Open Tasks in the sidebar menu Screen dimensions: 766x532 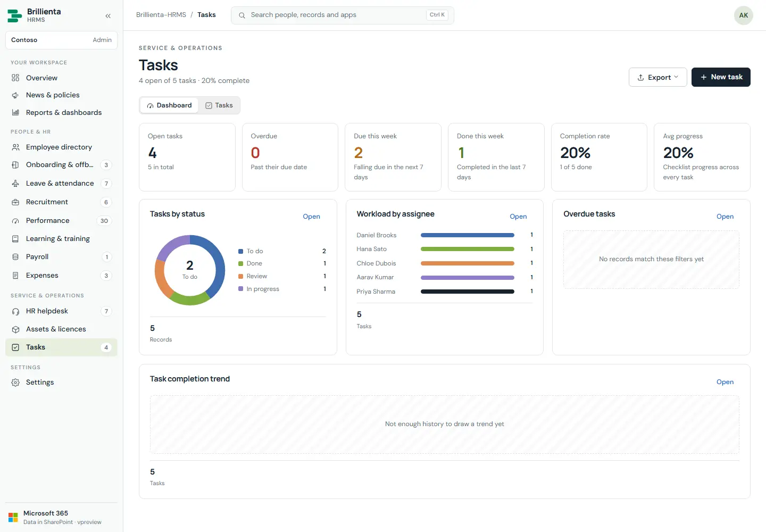tap(61, 347)
